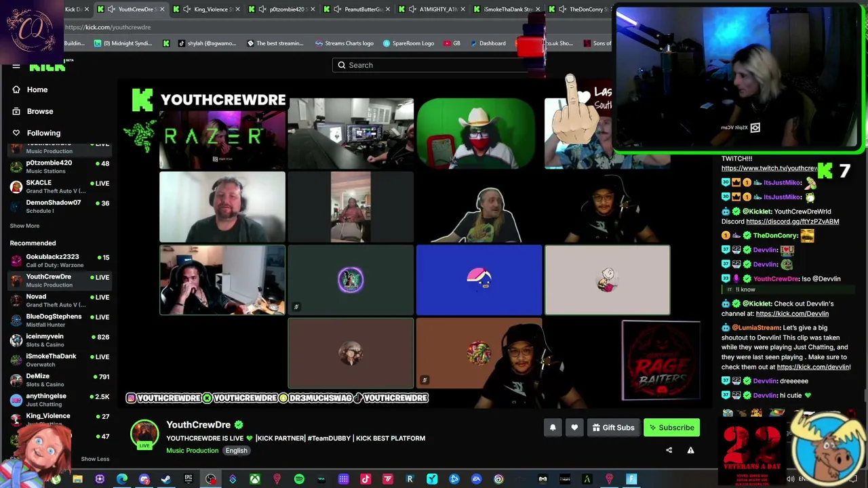Screen dimensions: 868x488
Task: Open Gokublackz2323 recommended channel
Action: pyautogui.click(x=60, y=260)
